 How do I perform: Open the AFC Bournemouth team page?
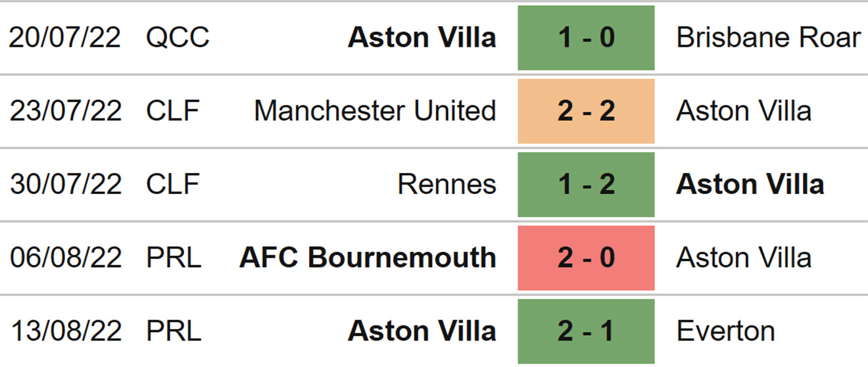point(368,258)
